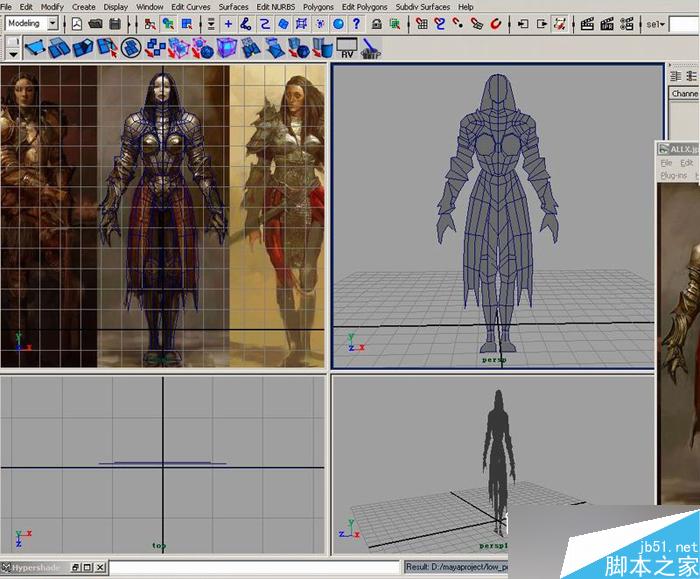This screenshot has width=700, height=579.
Task: Open the Edit Curves menu
Action: 191,7
